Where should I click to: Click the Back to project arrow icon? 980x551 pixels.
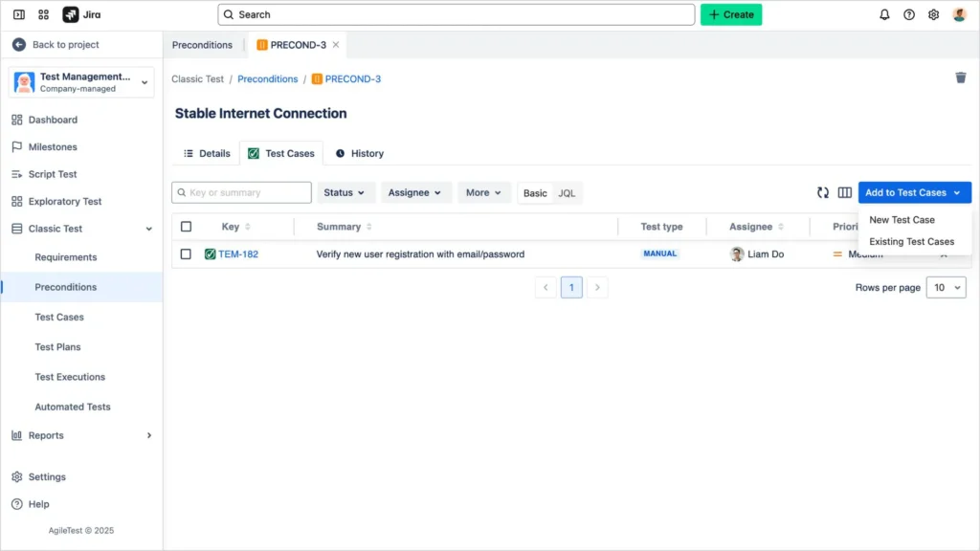click(18, 45)
